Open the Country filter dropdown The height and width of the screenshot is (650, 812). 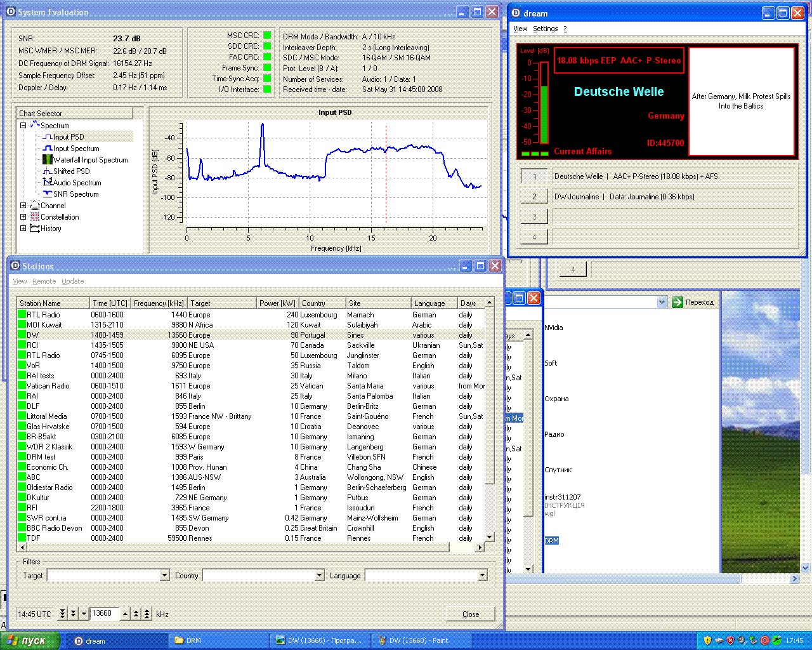pos(320,576)
